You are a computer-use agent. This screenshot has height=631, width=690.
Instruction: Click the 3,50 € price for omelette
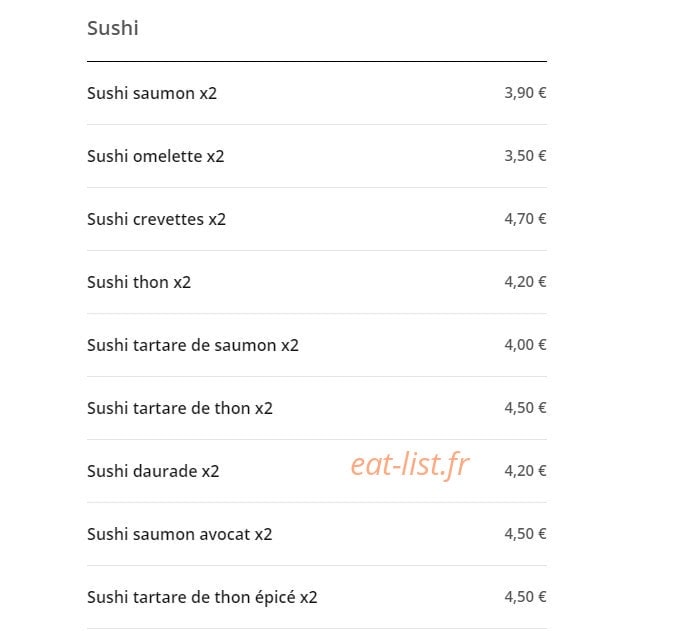pos(525,156)
